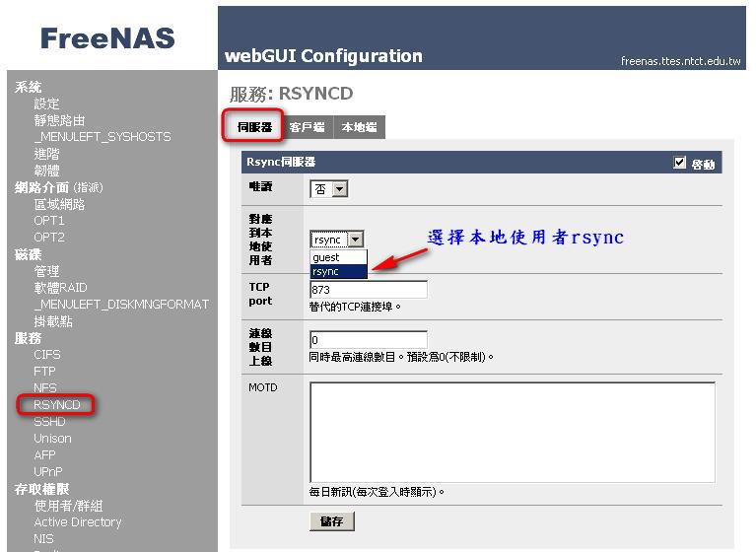The width and height of the screenshot is (756, 552).
Task: Click the TCP port input field
Action: [x=368, y=290]
